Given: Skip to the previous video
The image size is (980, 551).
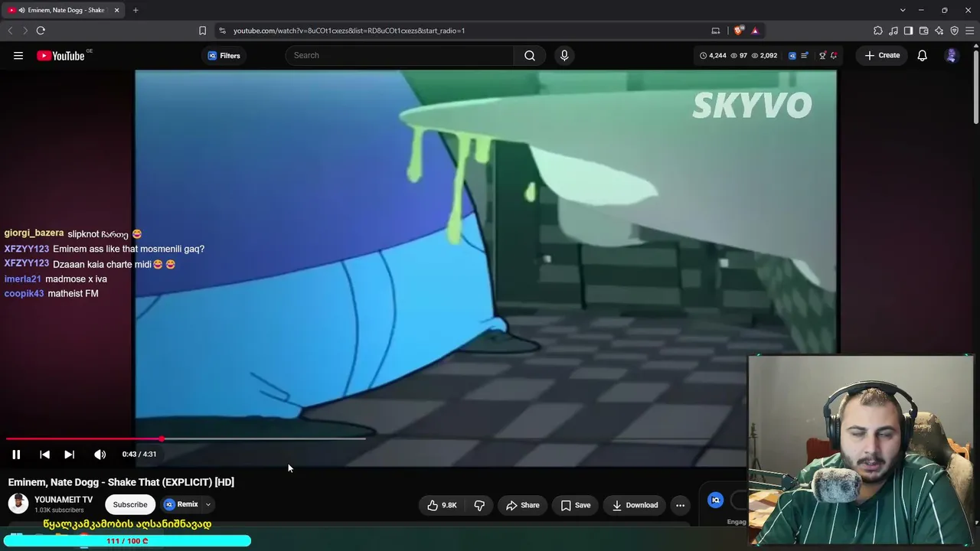Looking at the screenshot, I should coord(45,455).
